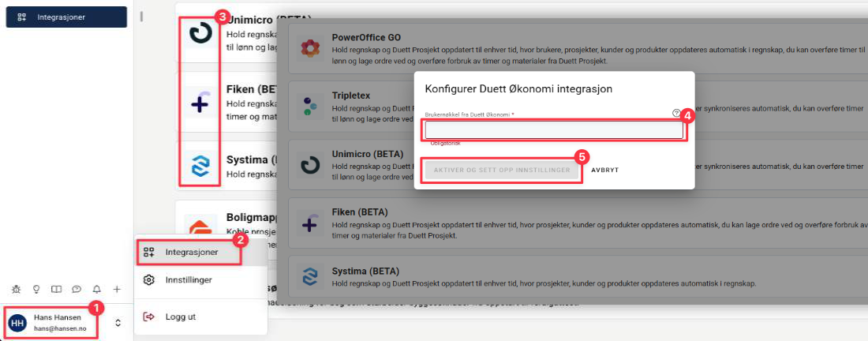Click the Fiken plus logo in the left list

coord(200,103)
